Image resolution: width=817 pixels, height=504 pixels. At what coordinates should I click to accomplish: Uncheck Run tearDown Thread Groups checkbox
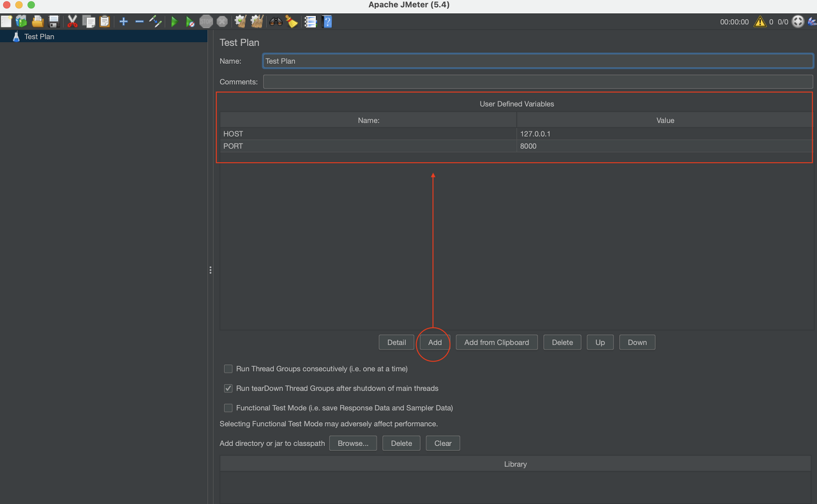228,388
